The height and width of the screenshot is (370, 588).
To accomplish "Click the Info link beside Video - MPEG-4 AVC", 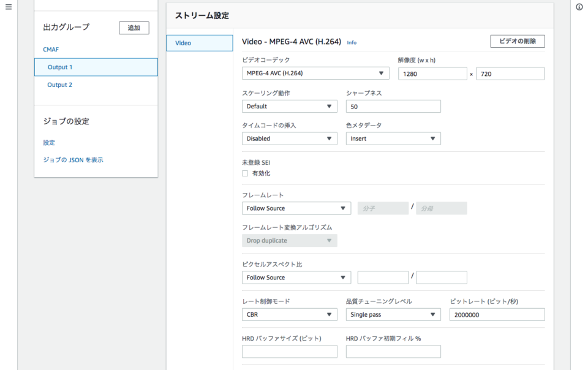I will [352, 43].
